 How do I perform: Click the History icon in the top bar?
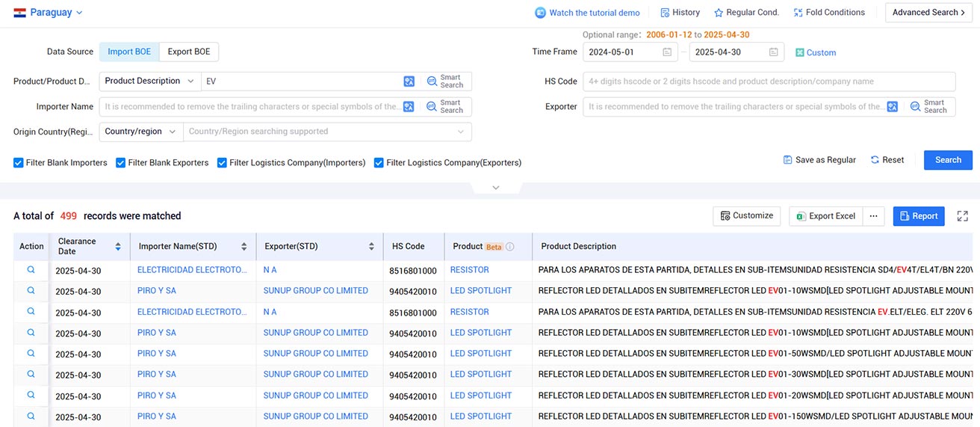665,13
